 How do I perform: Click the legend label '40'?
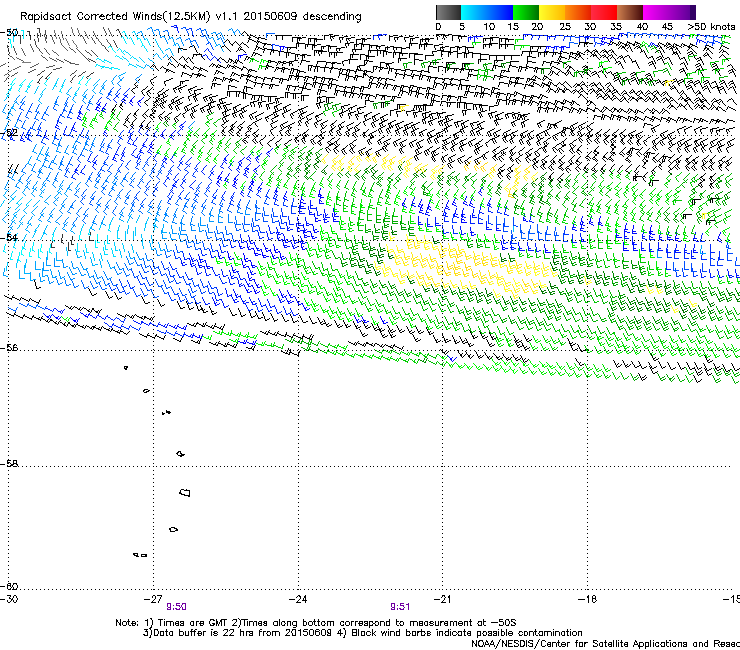pyautogui.click(x=642, y=27)
